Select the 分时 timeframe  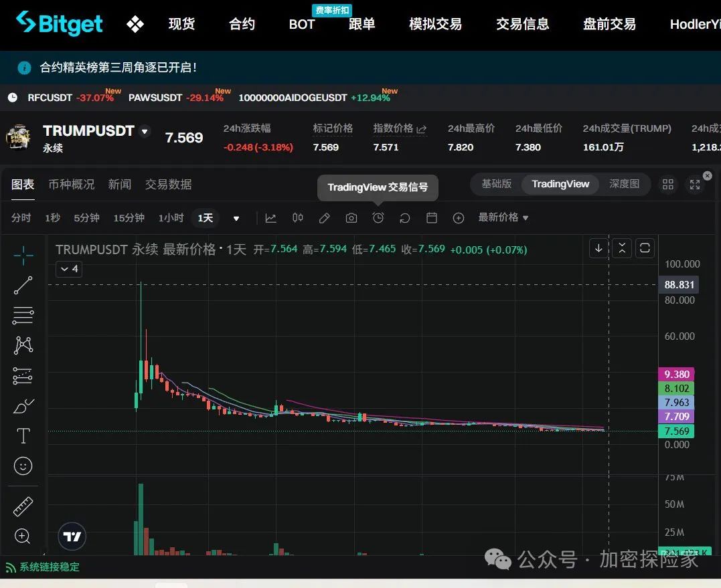click(21, 218)
